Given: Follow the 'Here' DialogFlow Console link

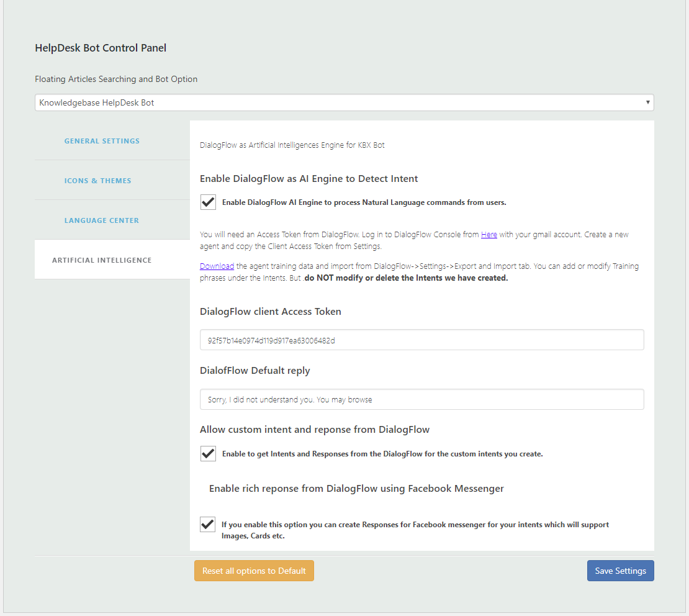Looking at the screenshot, I should coord(489,234).
